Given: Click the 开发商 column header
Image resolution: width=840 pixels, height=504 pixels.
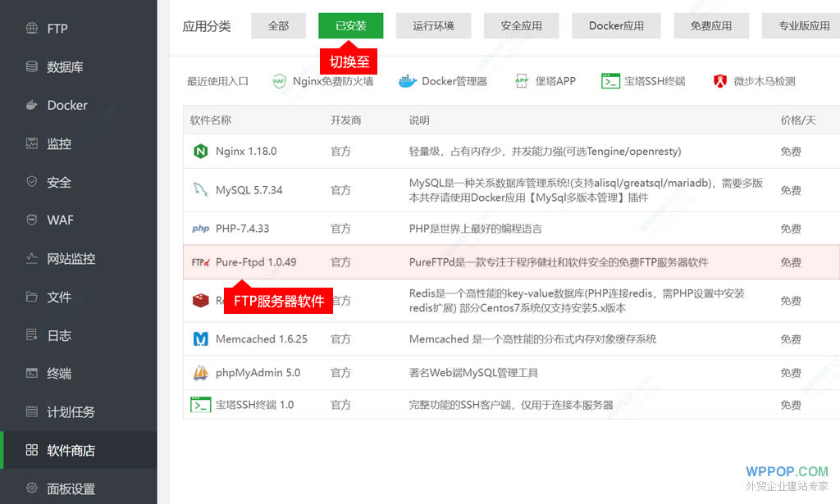Looking at the screenshot, I should point(345,120).
